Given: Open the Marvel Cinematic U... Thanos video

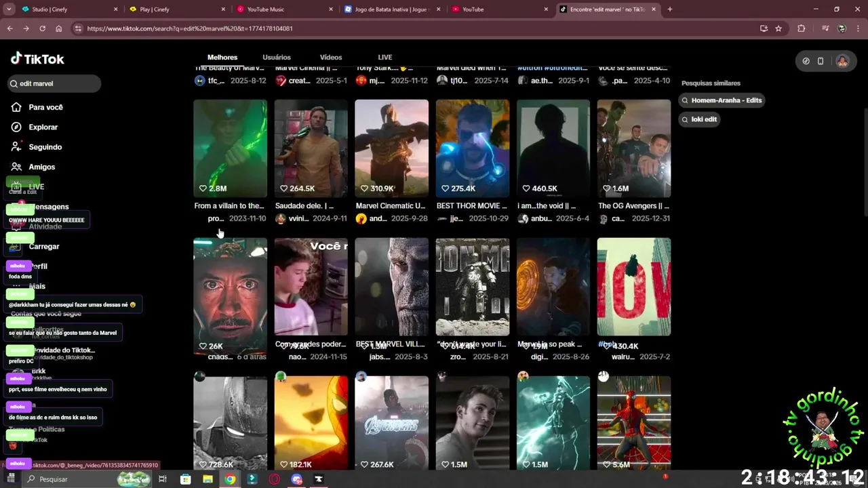Looking at the screenshot, I should point(391,148).
